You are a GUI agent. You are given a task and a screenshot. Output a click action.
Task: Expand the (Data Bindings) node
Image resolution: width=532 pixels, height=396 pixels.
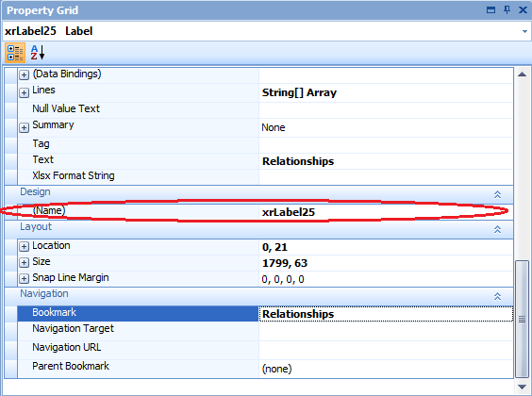point(24,74)
